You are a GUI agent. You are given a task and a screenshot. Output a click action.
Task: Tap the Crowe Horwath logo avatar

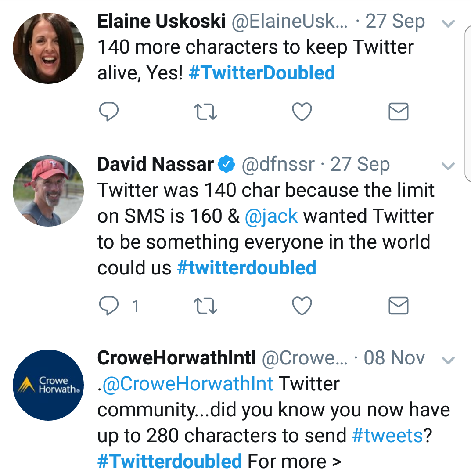[x=48, y=385]
